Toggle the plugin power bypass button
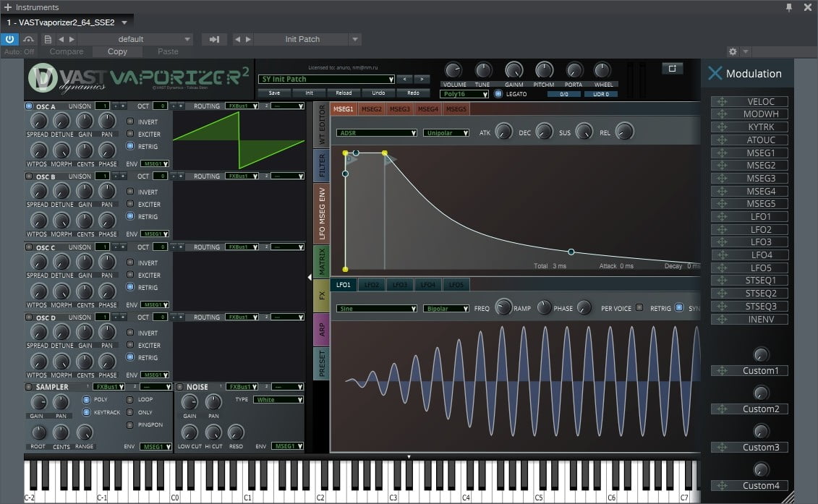 (x=9, y=39)
